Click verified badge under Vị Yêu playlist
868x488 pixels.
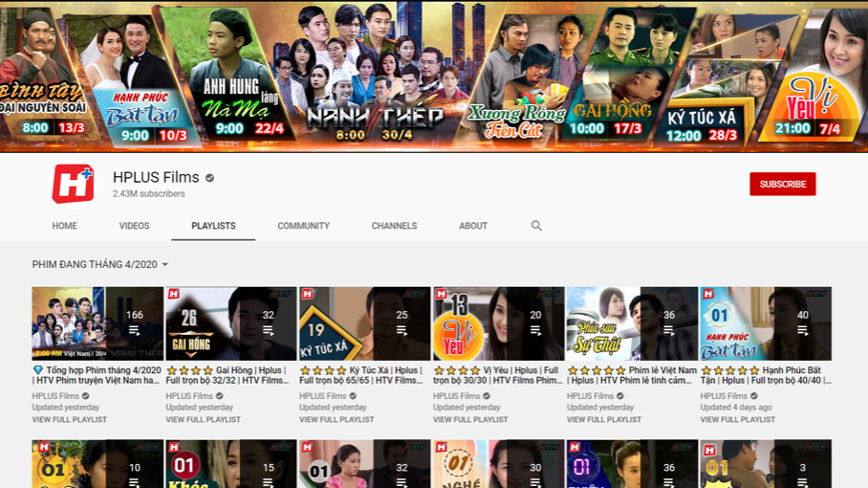(x=487, y=396)
